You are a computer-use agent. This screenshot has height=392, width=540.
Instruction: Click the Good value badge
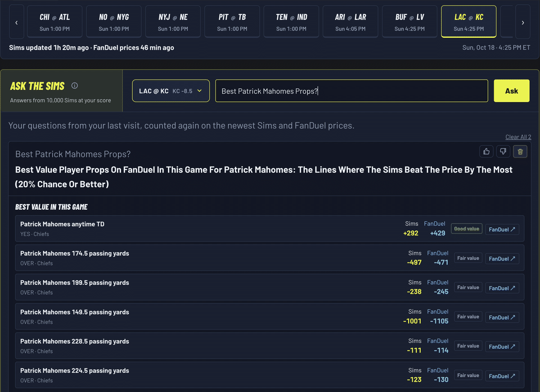point(467,229)
